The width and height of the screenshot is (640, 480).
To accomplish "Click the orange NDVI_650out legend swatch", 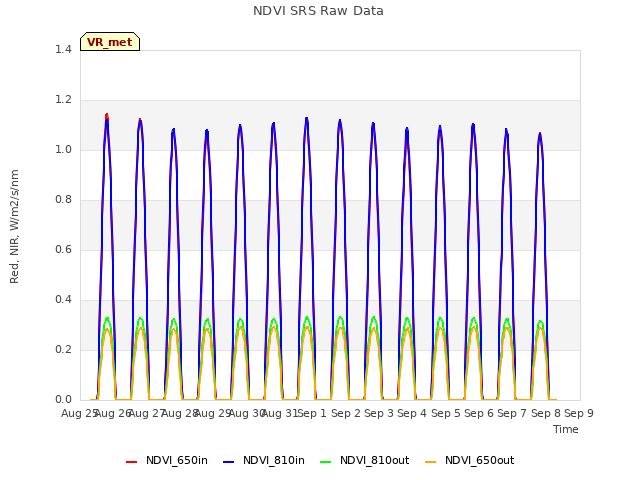I will pos(431,462).
